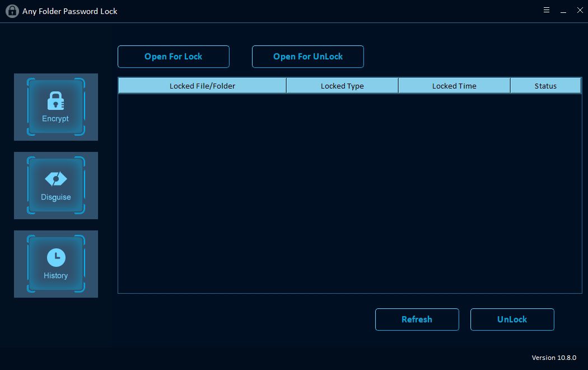Refresh the locked files list
This screenshot has height=370, width=588.
click(417, 320)
